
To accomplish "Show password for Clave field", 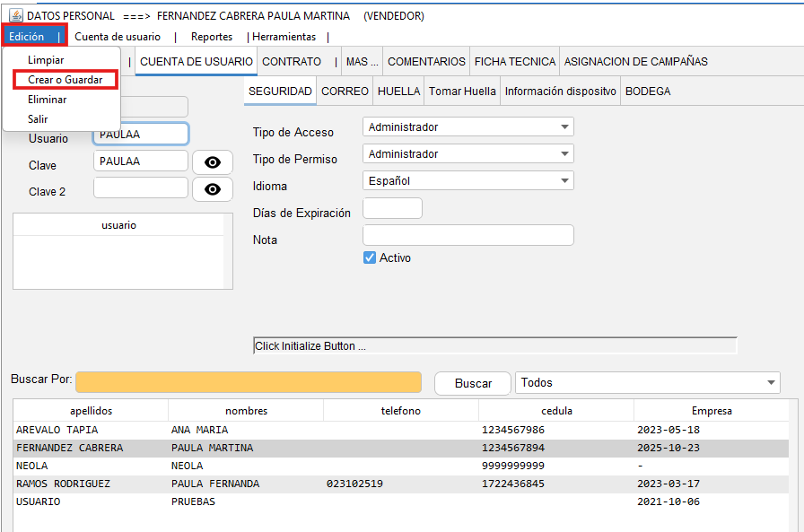I will [213, 162].
